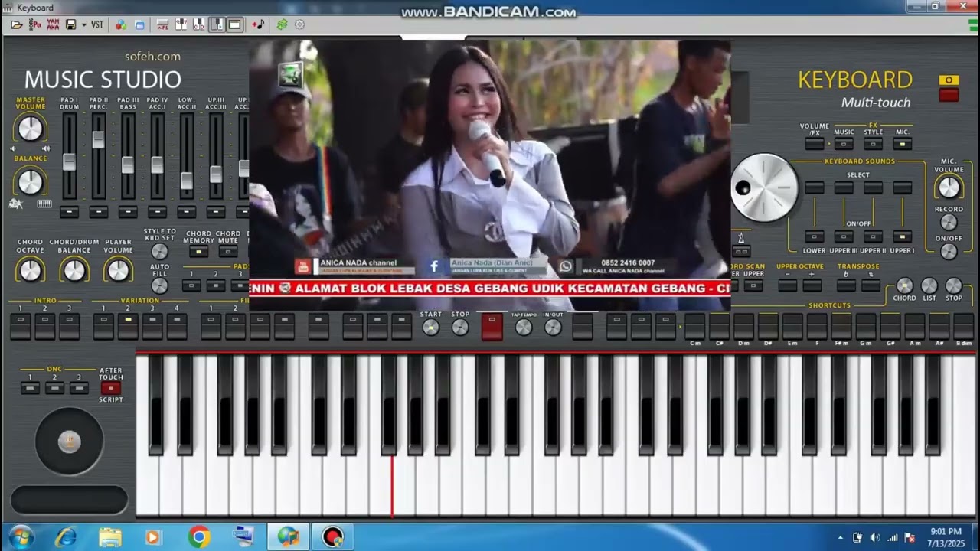
Task: Select Variation 4 button
Action: point(177,326)
